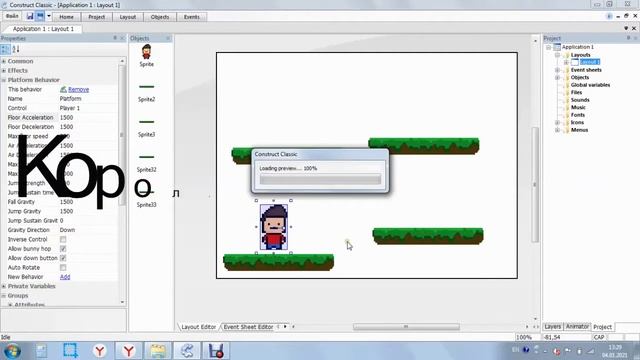Click the Control value Player 1
Viewport: 640px width, 360px height.
(x=70, y=108)
